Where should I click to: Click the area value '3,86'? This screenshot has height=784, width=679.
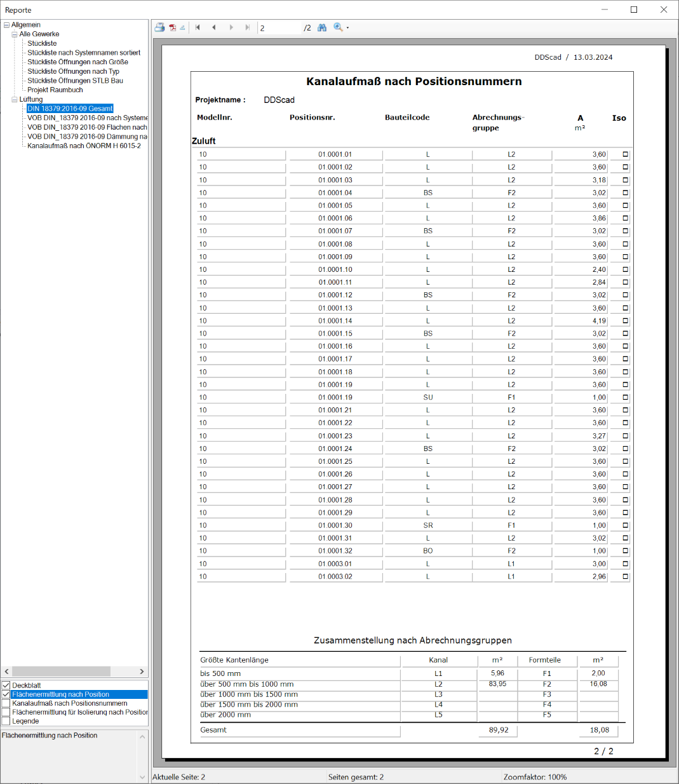tap(599, 218)
